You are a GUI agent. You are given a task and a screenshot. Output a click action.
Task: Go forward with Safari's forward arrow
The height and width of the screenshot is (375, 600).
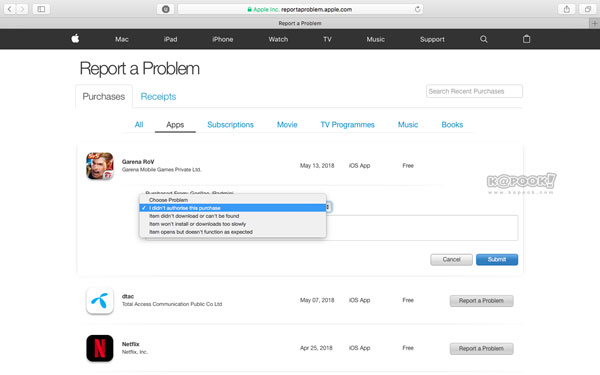pyautogui.click(x=22, y=9)
